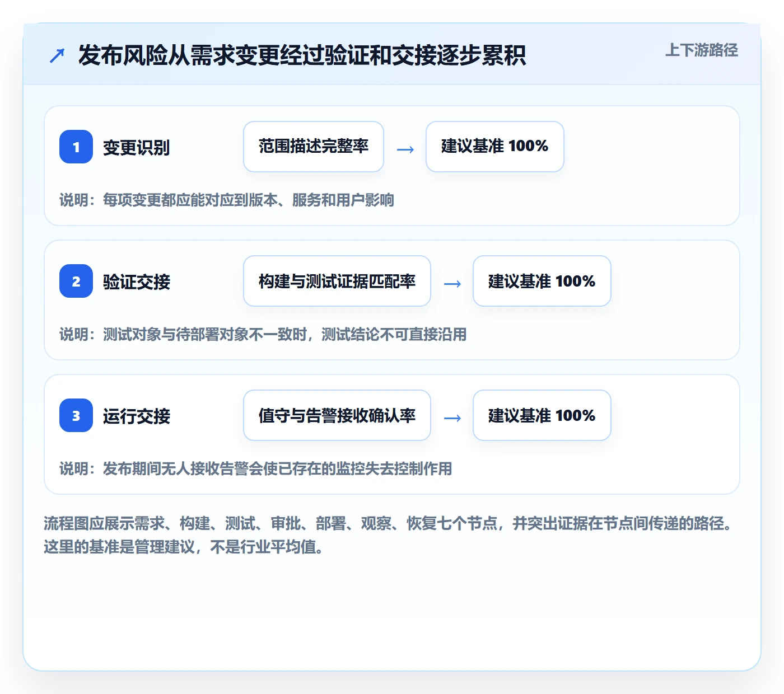Click the 变更识别 step heading
784x694 pixels.
[x=137, y=147]
